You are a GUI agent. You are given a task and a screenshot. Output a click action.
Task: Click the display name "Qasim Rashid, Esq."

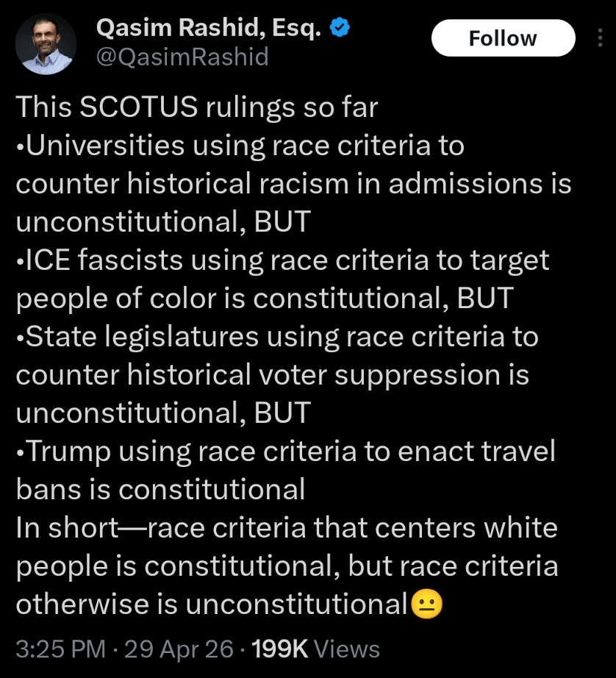[210, 29]
